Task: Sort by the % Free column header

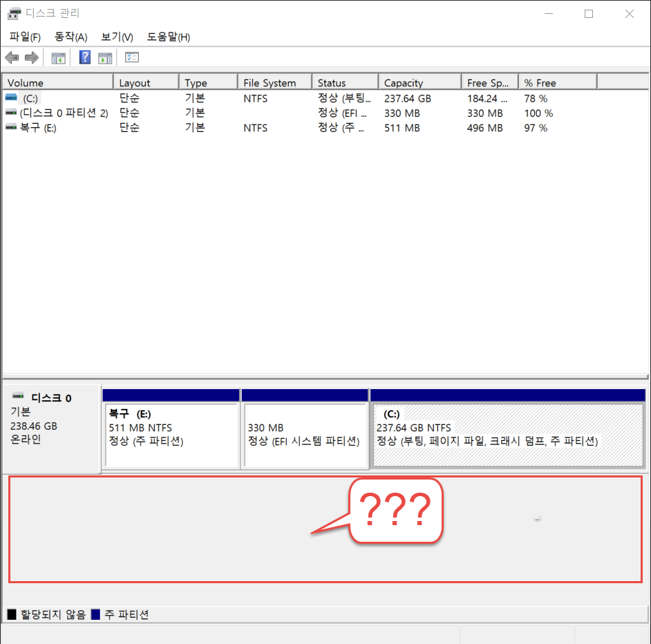Action: point(558,83)
